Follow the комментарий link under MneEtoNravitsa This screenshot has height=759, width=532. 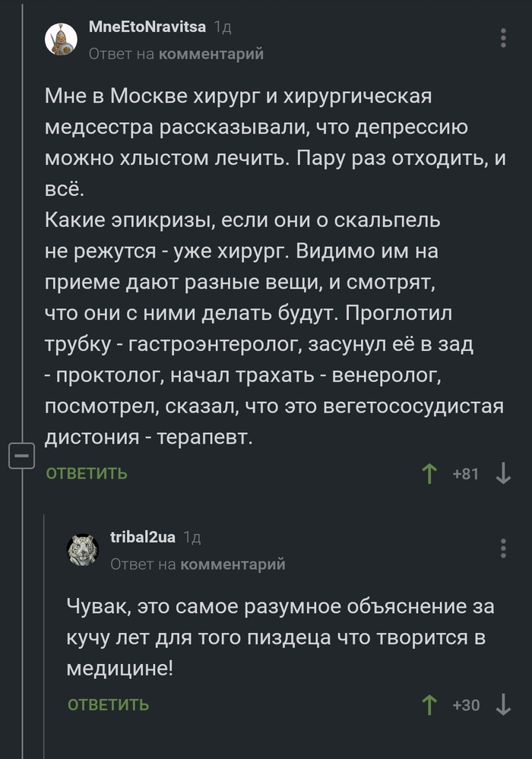click(x=211, y=54)
